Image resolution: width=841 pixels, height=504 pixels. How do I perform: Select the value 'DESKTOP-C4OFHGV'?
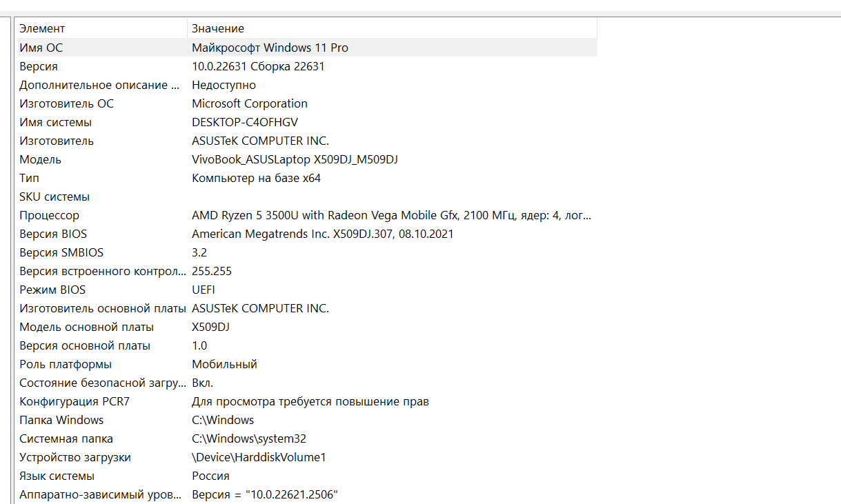point(245,122)
